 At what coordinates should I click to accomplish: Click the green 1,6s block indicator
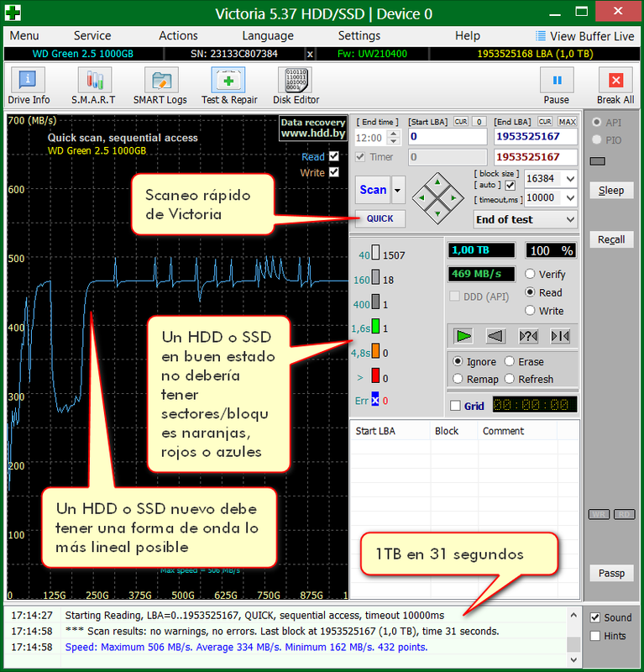coord(375,326)
